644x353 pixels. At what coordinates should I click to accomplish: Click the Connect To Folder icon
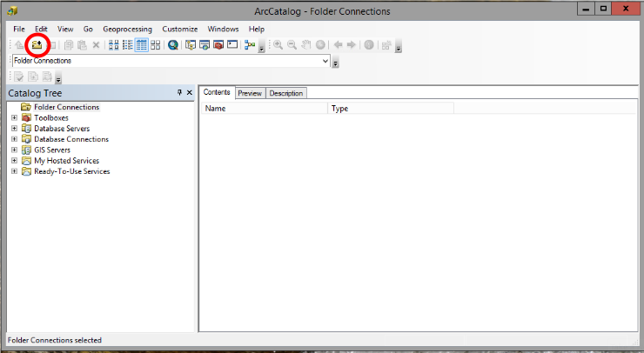pos(37,44)
